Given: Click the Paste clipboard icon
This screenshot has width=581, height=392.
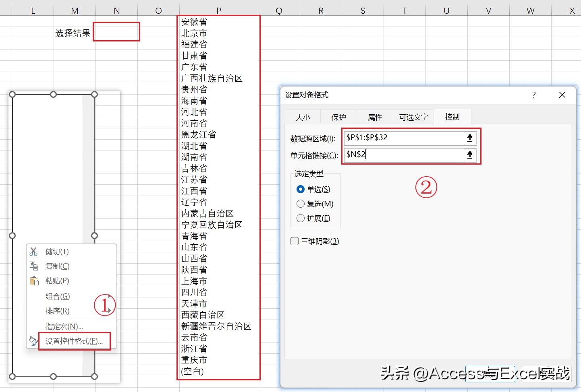Looking at the screenshot, I should [34, 281].
